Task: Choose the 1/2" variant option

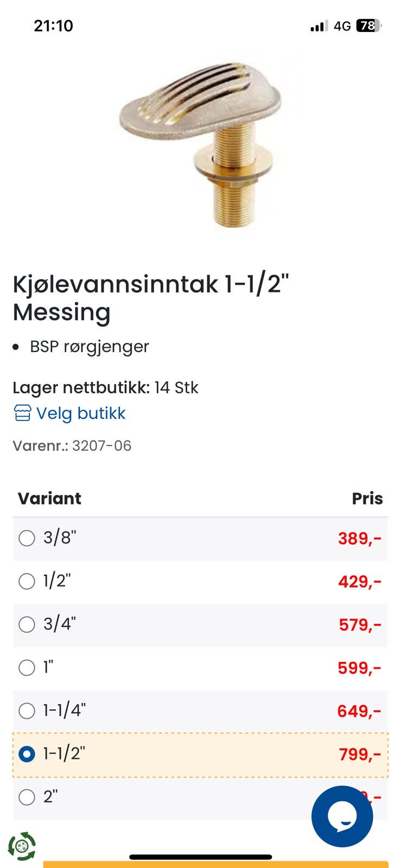Action: 27,582
